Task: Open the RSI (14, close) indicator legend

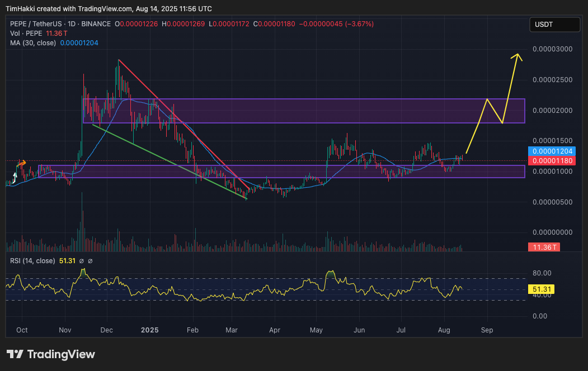Action: click(32, 260)
